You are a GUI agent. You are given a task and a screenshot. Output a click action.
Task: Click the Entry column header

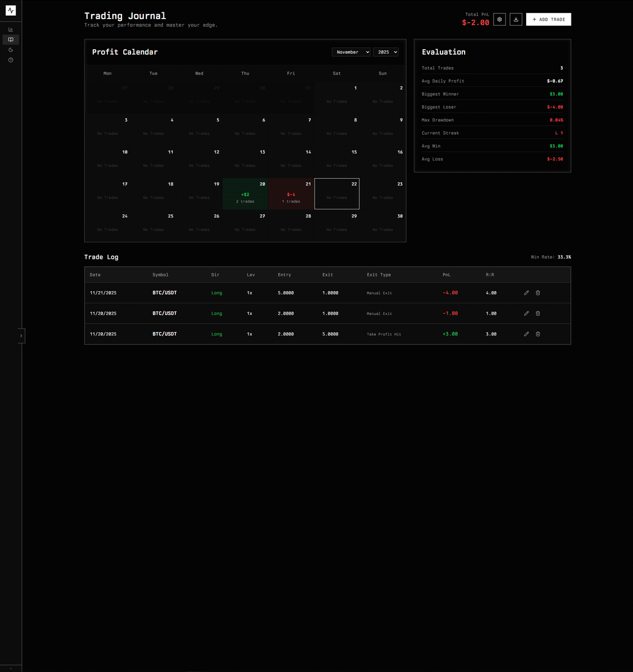[x=284, y=275]
